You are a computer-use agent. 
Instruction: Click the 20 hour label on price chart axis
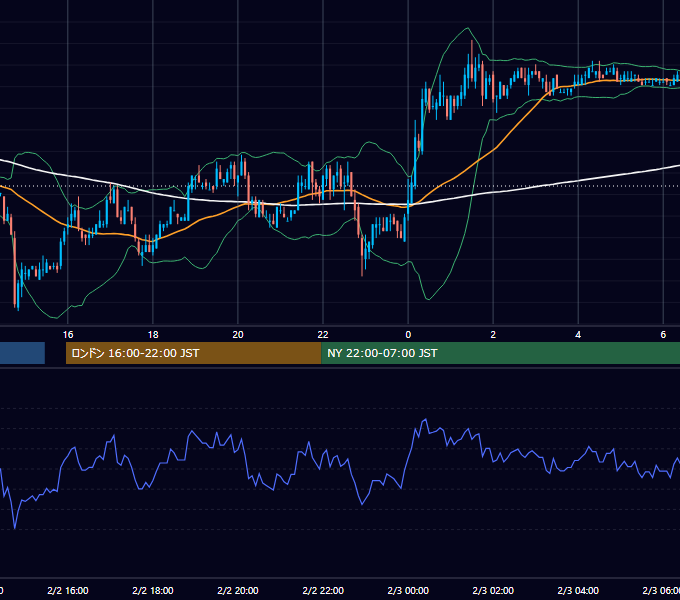[238, 335]
